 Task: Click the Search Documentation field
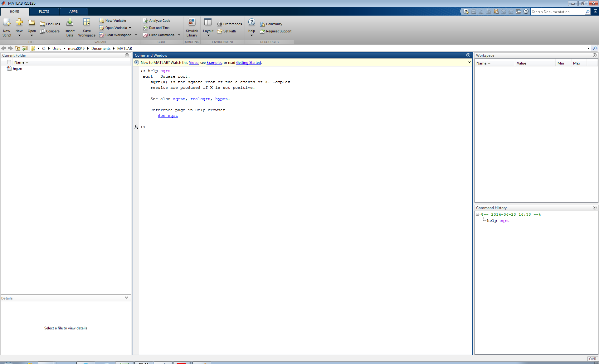558,12
